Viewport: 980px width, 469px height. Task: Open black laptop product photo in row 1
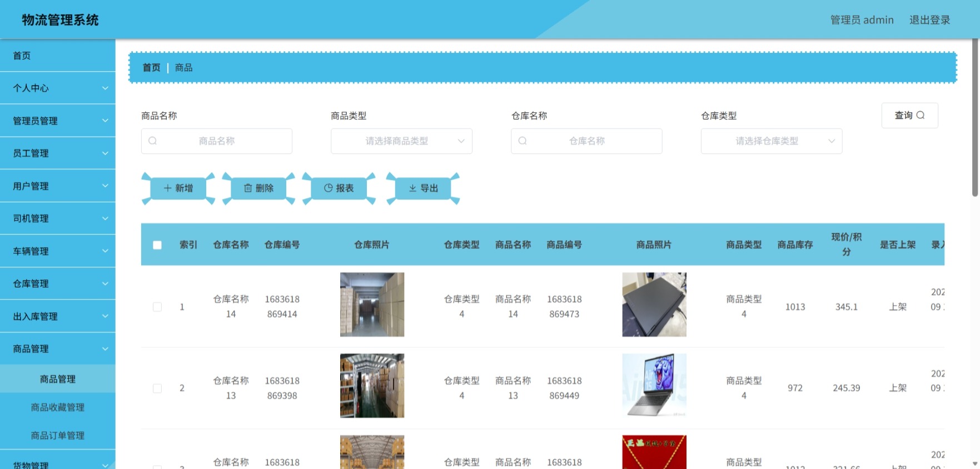(654, 305)
